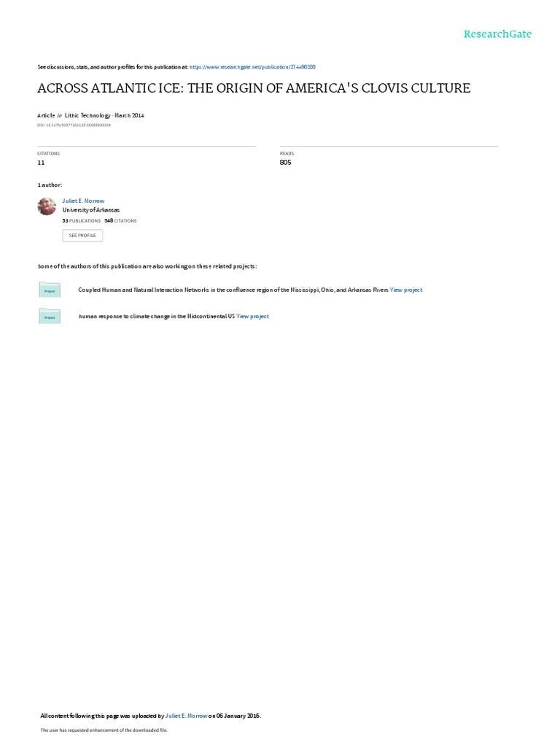Screen dimensions: 560x747
Task: Click the DOI text under the journal line
Action: pyautogui.click(x=74, y=125)
